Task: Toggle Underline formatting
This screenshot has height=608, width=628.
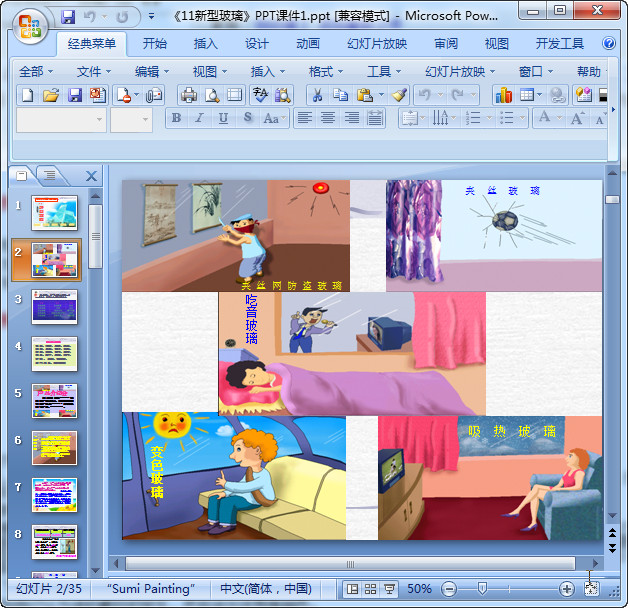Action: (x=223, y=118)
